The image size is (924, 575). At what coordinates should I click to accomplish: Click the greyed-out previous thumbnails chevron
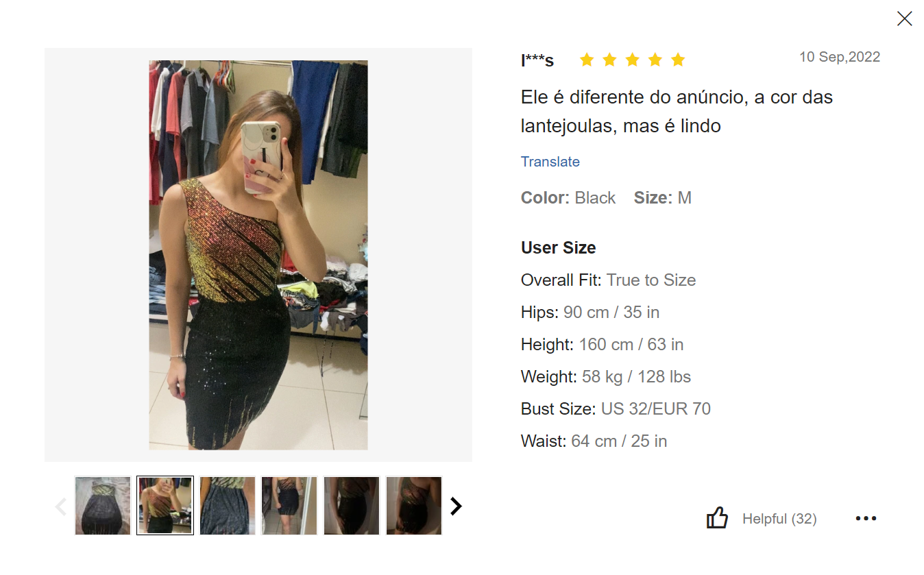(60, 506)
